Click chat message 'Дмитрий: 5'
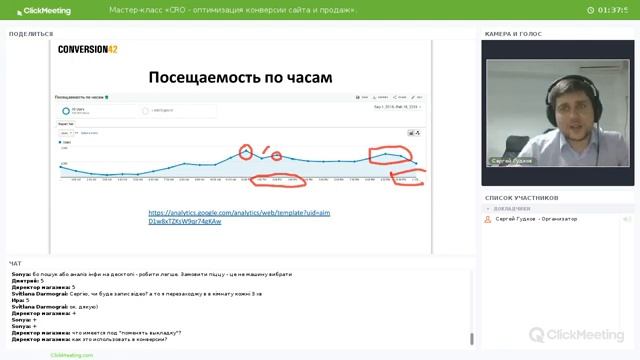 (28, 281)
